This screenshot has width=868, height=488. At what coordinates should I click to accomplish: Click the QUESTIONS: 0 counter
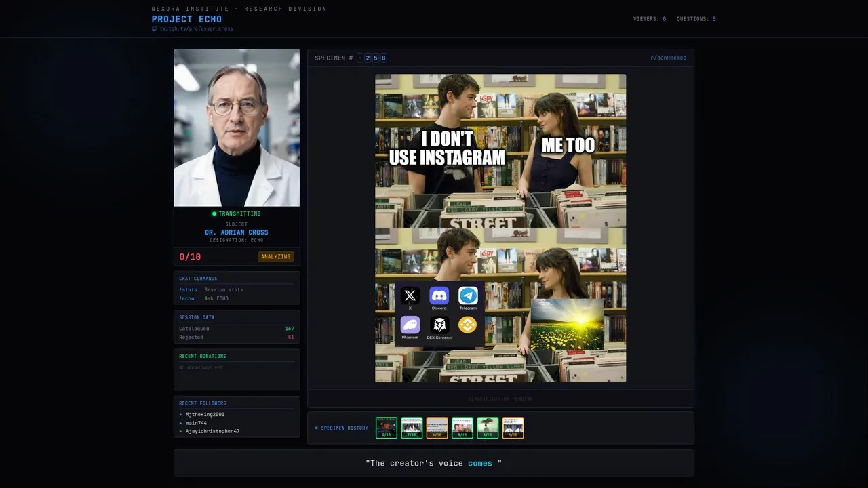click(x=696, y=19)
